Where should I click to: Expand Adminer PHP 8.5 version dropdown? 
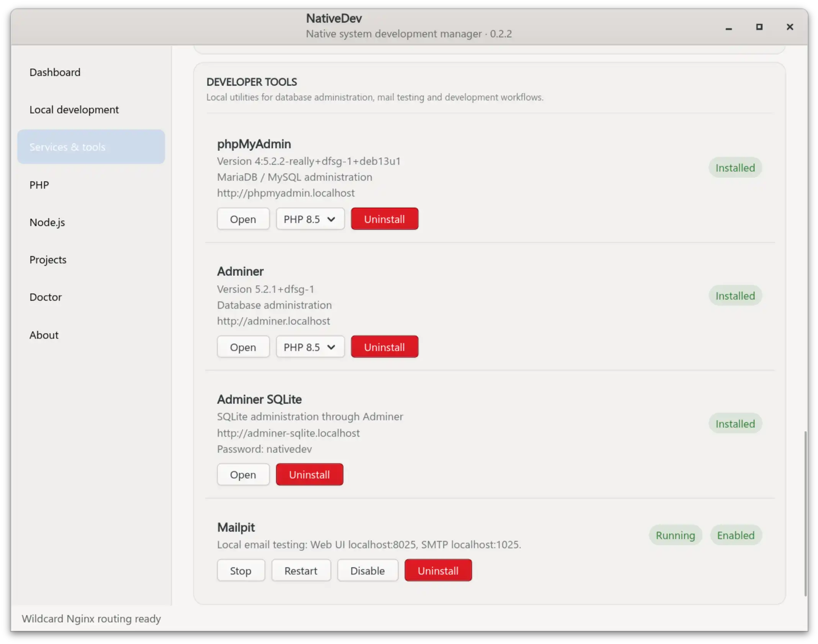pos(310,347)
